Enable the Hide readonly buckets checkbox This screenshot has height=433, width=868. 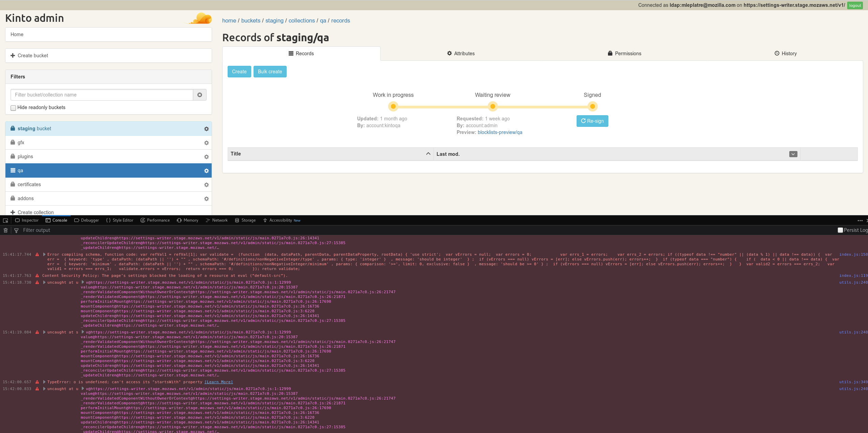pos(13,108)
